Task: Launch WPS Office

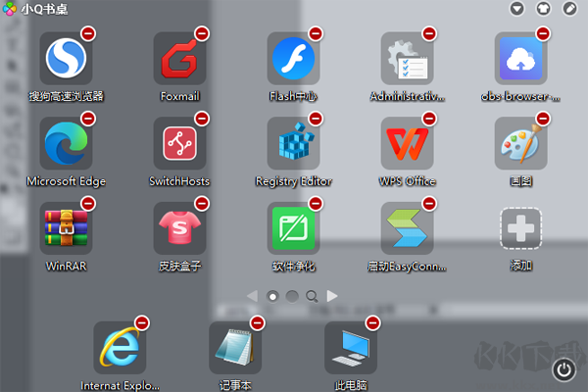Action: point(408,143)
